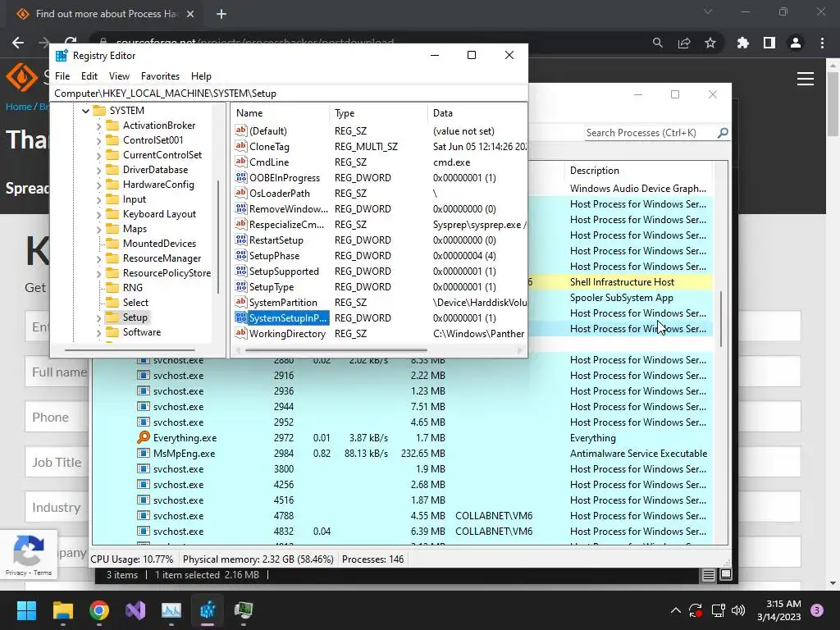Open a new Chrome tab
The height and width of the screenshot is (630, 840).
[221, 14]
